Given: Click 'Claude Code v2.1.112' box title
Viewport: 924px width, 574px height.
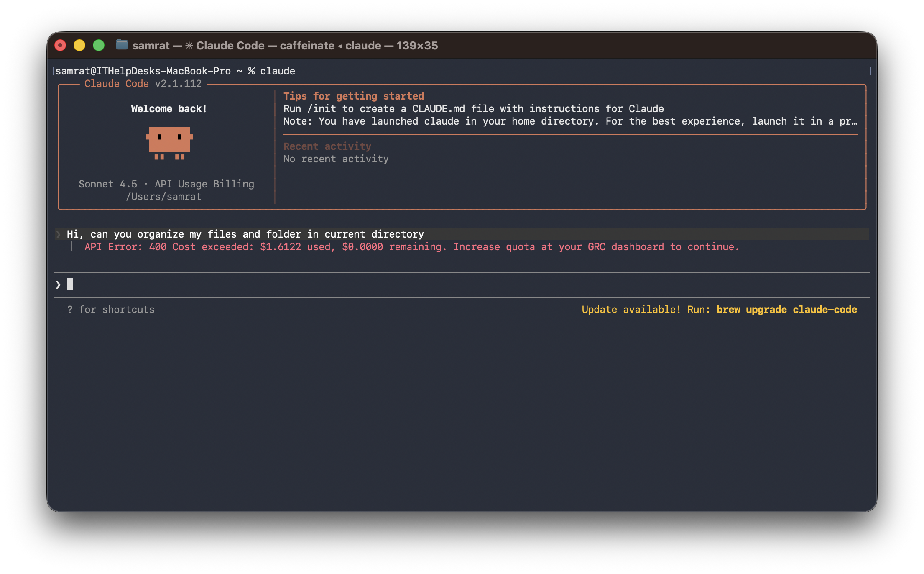Looking at the screenshot, I should click(143, 84).
